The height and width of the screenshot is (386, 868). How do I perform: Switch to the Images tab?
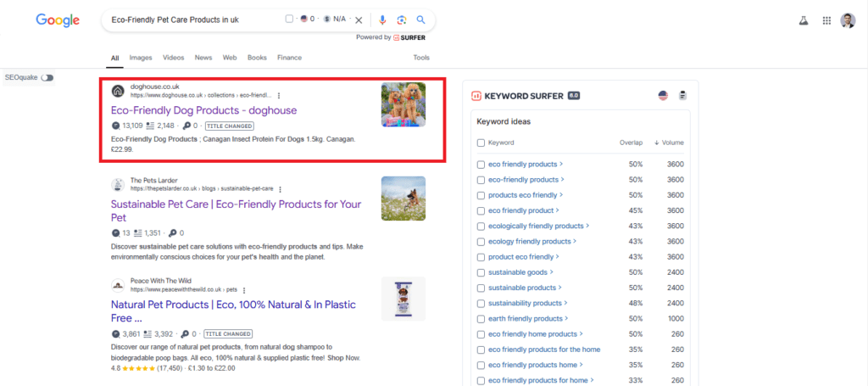tap(141, 58)
